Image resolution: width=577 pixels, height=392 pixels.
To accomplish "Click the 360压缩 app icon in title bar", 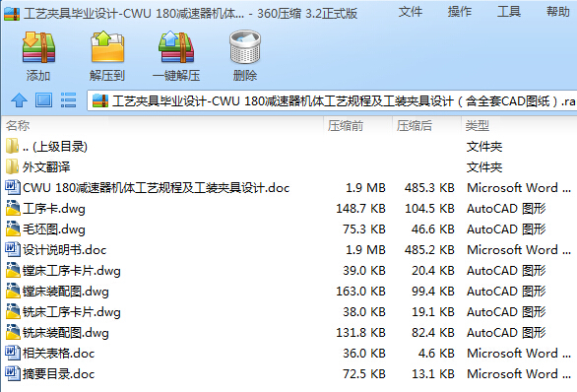I will [x=12, y=14].
